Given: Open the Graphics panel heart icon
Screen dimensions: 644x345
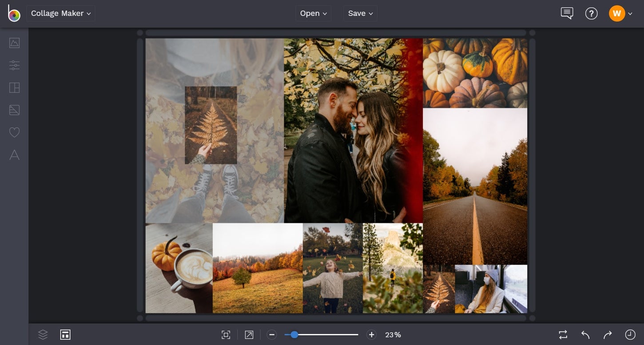Looking at the screenshot, I should pos(14,132).
